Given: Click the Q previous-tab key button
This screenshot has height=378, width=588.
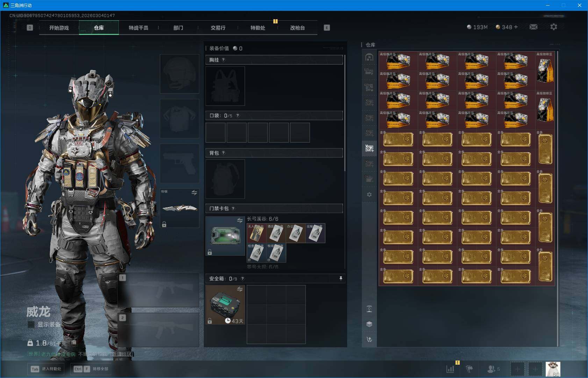Looking at the screenshot, I should click(30, 28).
